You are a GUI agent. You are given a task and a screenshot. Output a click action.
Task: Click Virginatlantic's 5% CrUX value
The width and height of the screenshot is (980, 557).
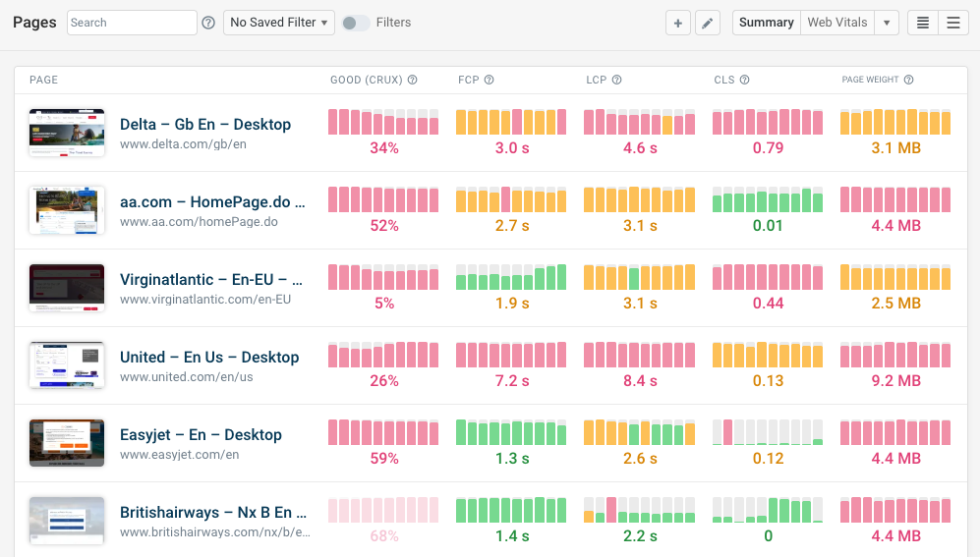[383, 303]
